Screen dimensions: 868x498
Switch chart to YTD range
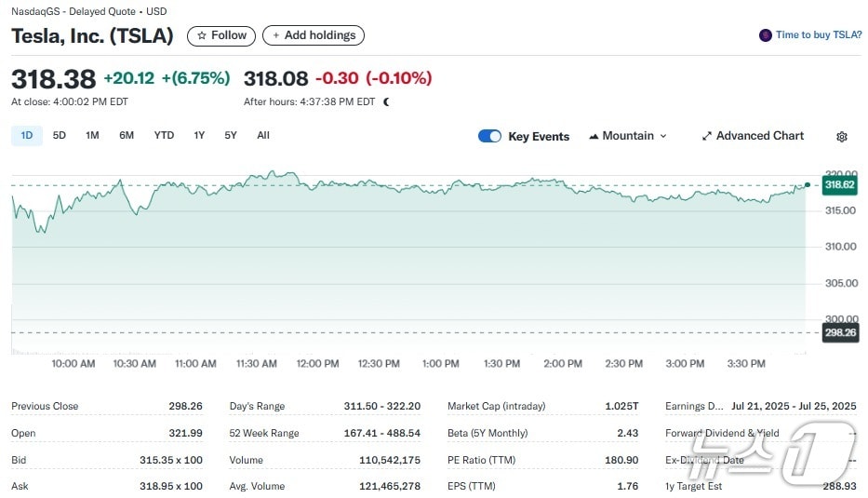164,136
